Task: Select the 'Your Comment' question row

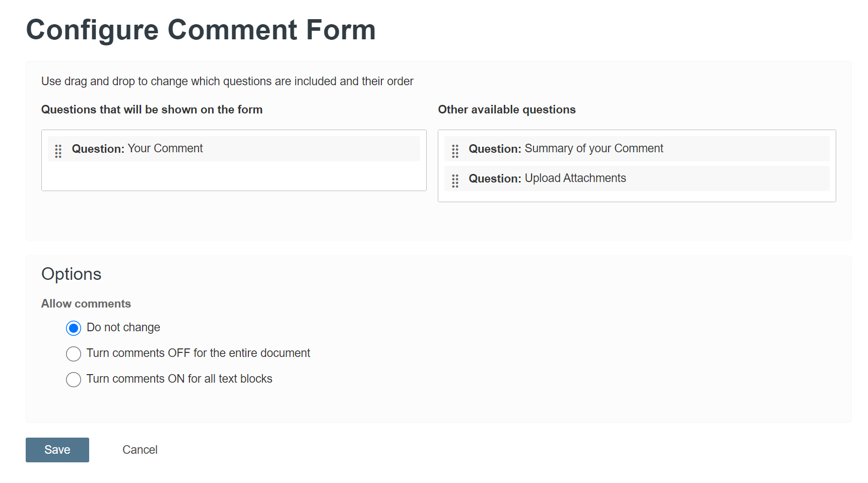Action: [x=234, y=148]
